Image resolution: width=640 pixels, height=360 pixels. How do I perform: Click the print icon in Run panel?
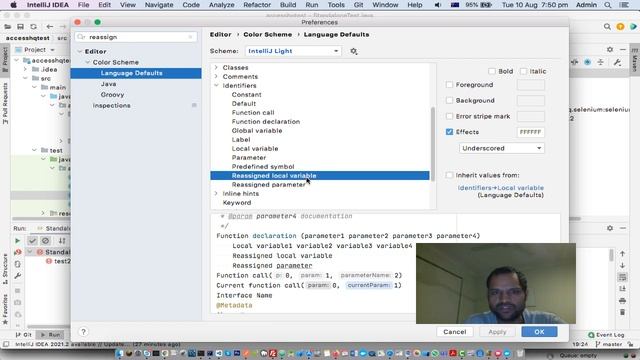pyautogui.click(x=622, y=301)
